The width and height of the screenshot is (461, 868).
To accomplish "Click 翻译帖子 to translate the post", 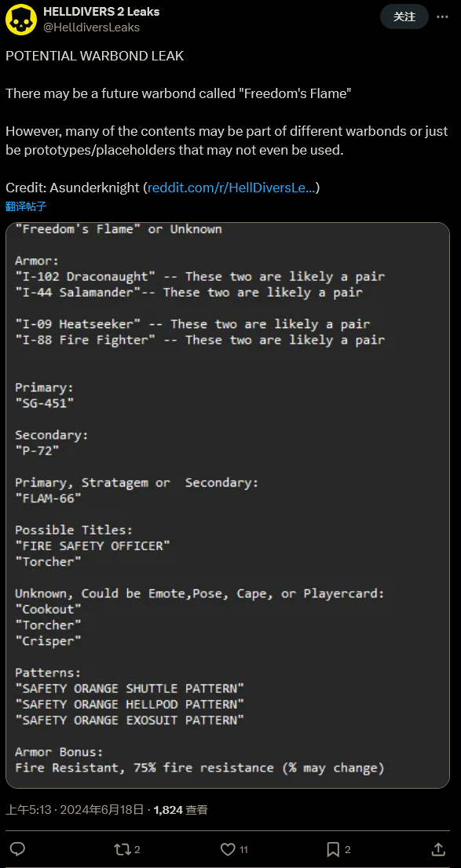I will coord(25,206).
